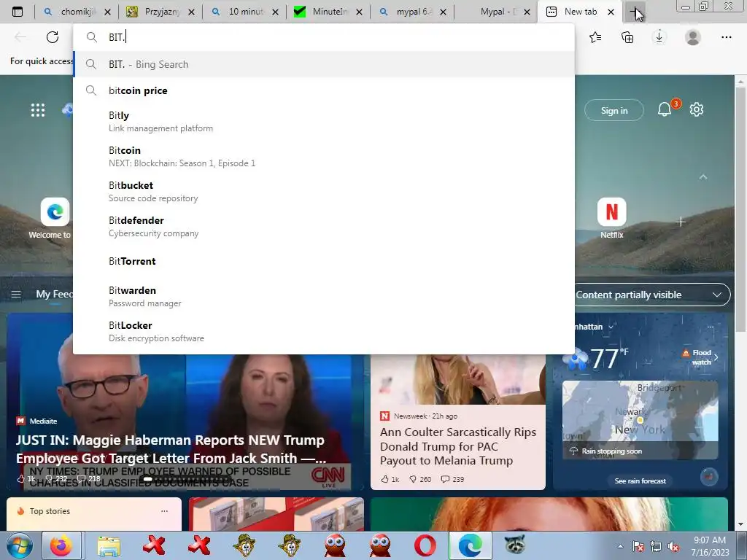Select the 'bitcoin price' suggestion

pos(324,90)
